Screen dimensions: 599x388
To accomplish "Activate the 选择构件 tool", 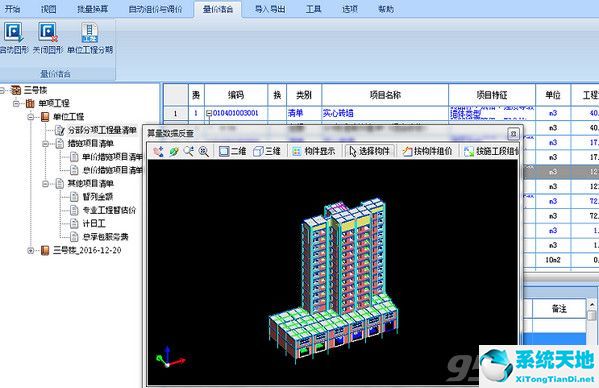I will pyautogui.click(x=369, y=151).
